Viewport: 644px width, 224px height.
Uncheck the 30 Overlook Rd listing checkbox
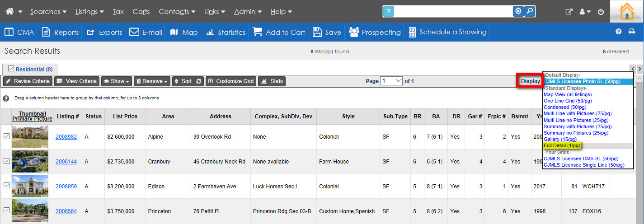(x=6, y=136)
